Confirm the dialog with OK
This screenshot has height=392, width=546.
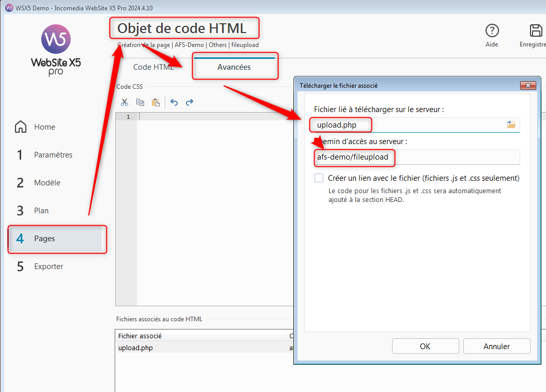click(425, 347)
